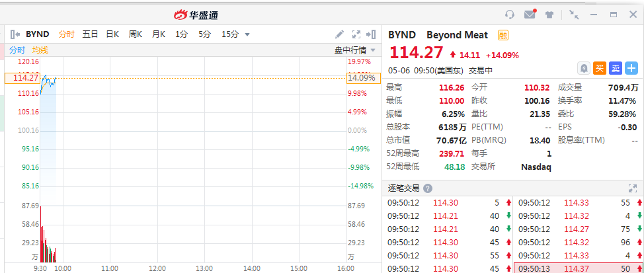Screen dimensions: 644x273
Task: Toggle the 均线 average line legend
Action: tap(40, 50)
